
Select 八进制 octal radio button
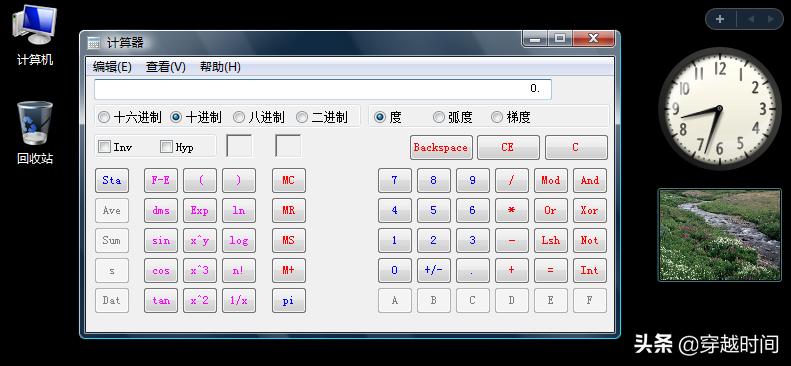(x=239, y=117)
